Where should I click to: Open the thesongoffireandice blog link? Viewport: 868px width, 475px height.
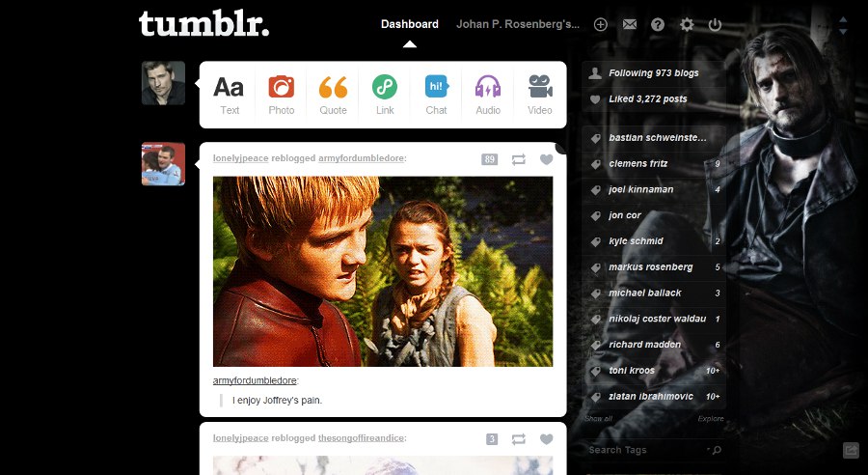pyautogui.click(x=361, y=438)
